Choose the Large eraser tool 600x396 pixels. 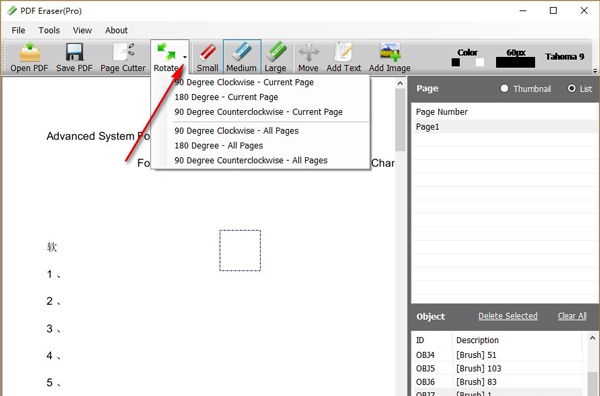pyautogui.click(x=275, y=57)
